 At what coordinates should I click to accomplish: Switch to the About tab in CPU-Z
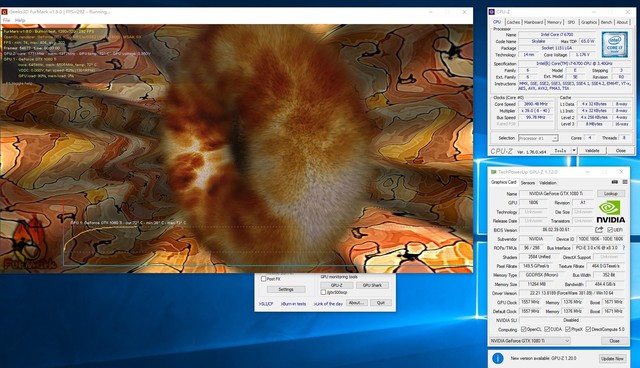click(x=622, y=22)
